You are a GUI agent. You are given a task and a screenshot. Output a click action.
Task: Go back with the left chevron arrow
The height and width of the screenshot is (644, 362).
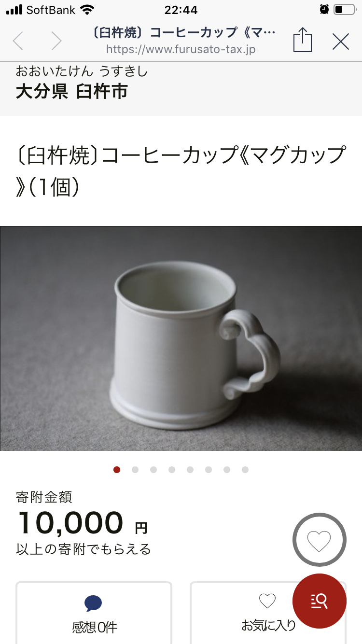tap(18, 41)
